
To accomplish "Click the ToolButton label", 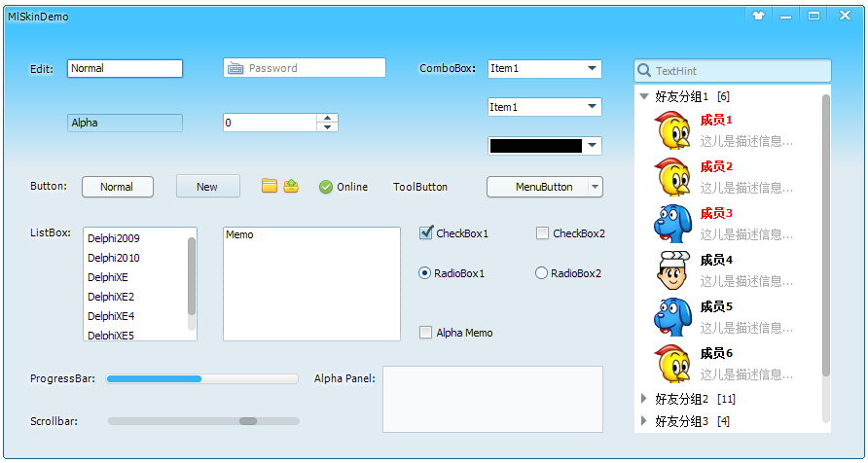I will click(x=420, y=187).
